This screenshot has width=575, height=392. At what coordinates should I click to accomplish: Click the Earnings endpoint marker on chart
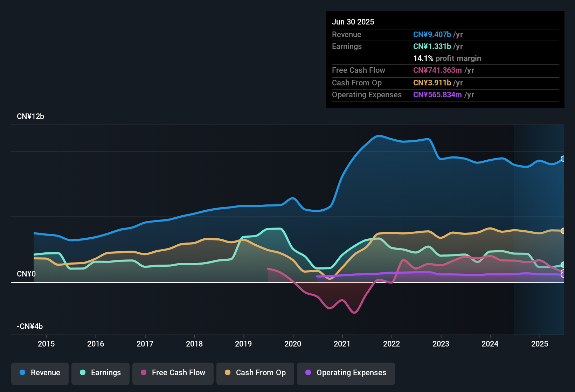click(563, 265)
